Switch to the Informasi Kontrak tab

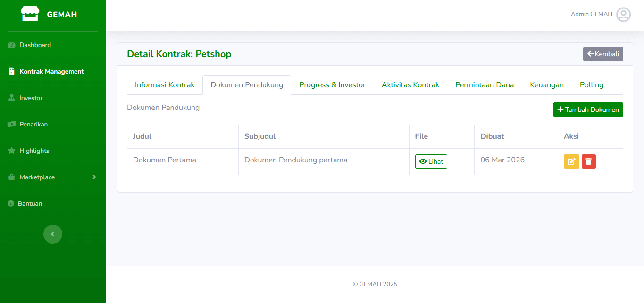[165, 85]
